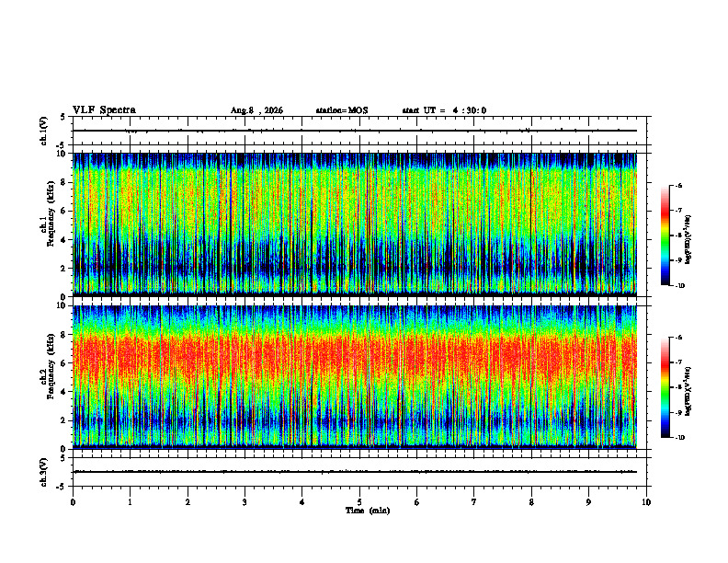
Task: Click the "-7" label on ch.1 colorbar
Action: (678, 211)
